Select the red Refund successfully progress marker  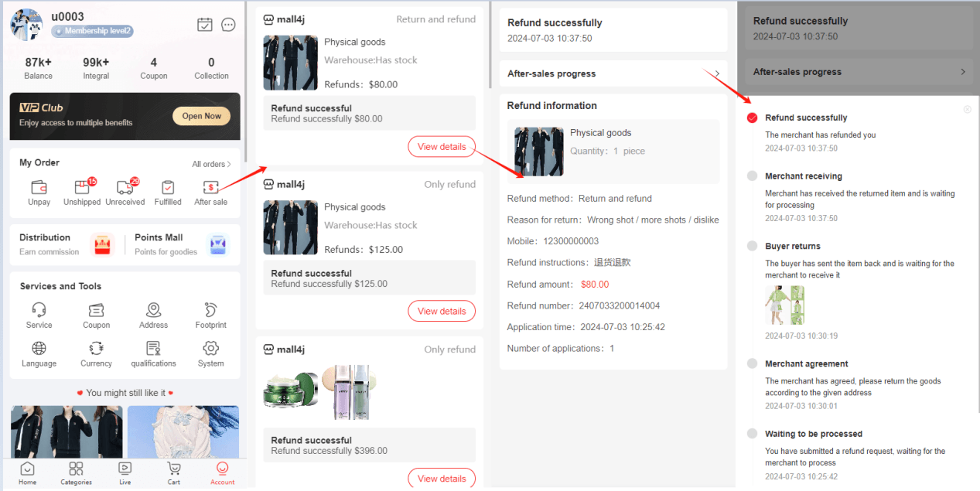(752, 118)
